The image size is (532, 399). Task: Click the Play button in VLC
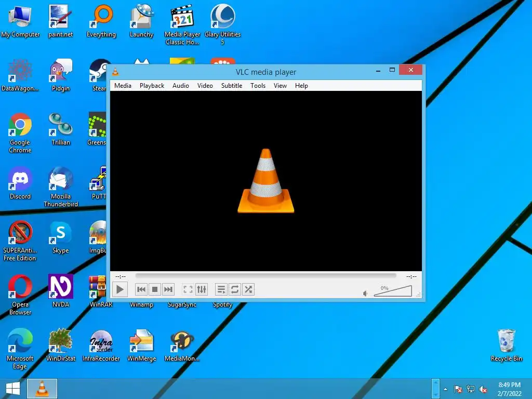(x=120, y=289)
